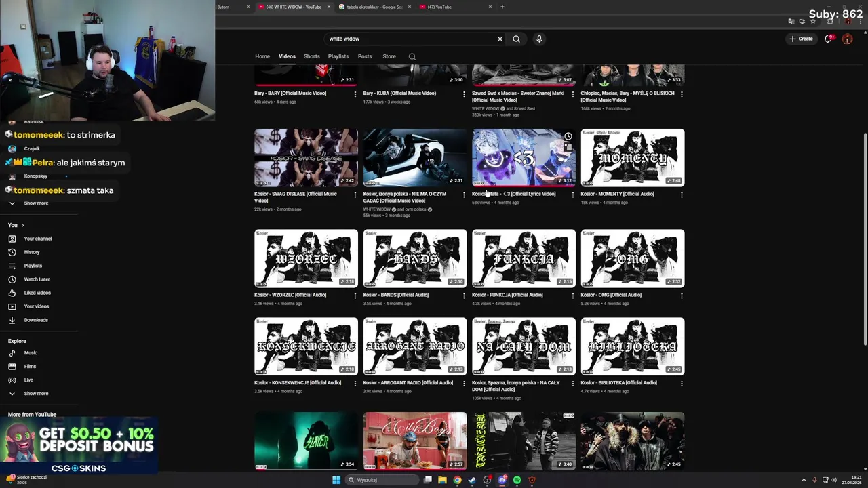Open YouTube notifications bell
Image resolution: width=868 pixels, height=488 pixels.
coord(828,39)
